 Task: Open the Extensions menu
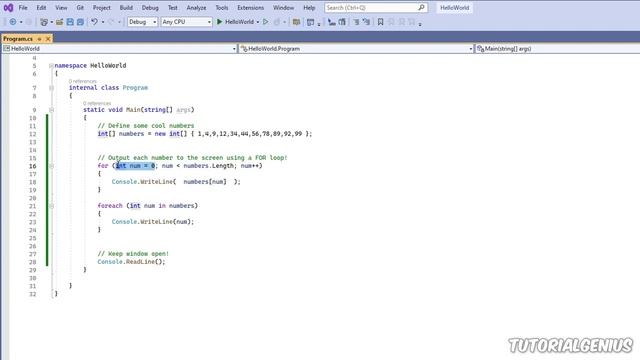click(x=250, y=8)
